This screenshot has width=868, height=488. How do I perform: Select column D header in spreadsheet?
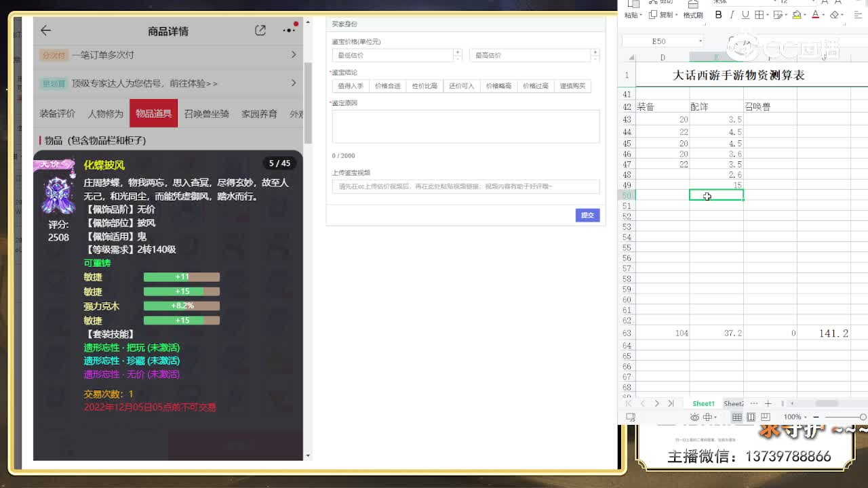[x=662, y=58]
